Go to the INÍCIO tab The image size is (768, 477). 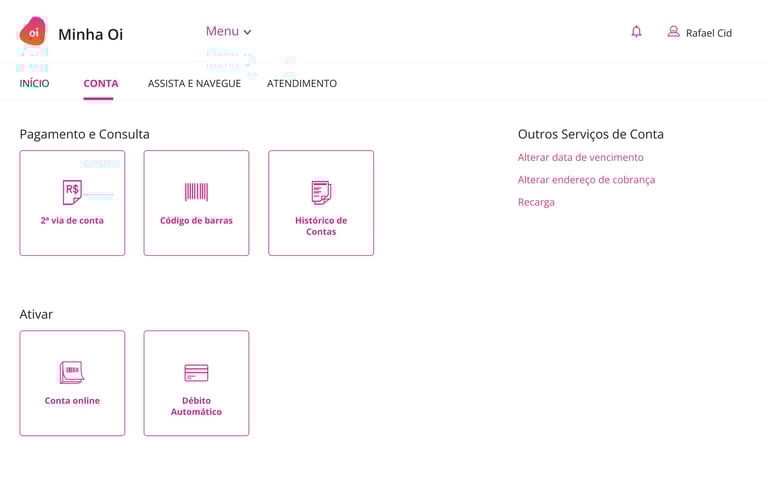(x=34, y=83)
